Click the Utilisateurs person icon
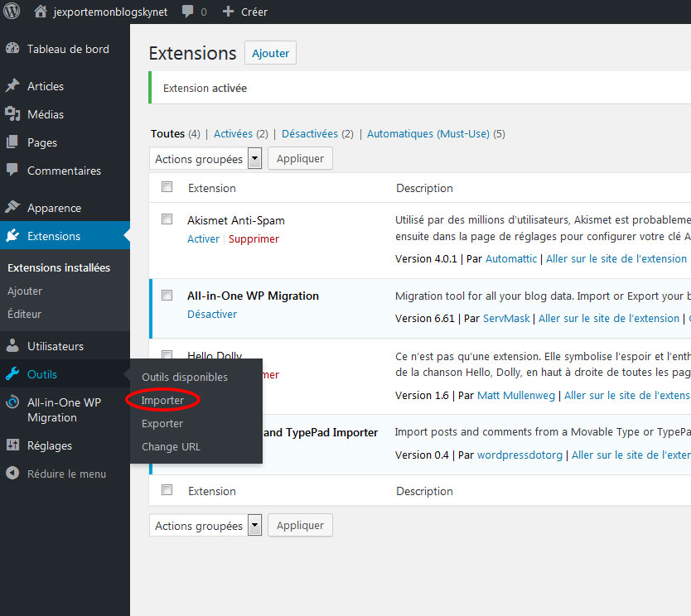 point(12,345)
